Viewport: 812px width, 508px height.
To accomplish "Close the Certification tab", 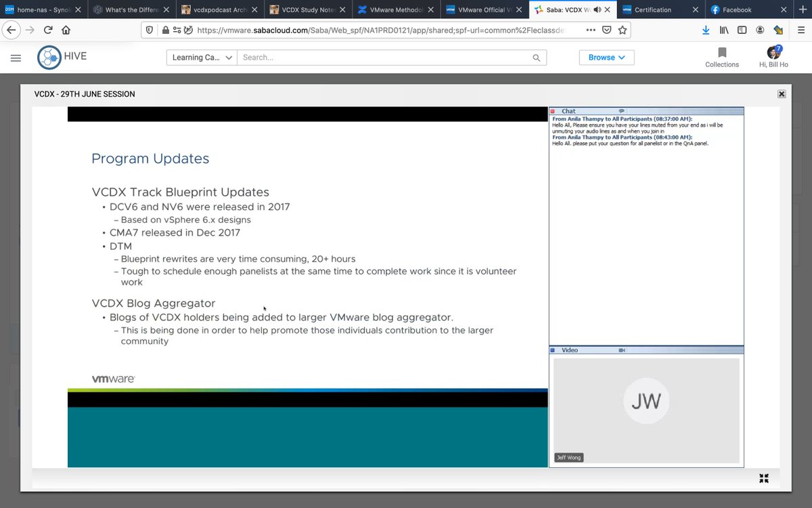I will tap(694, 9).
